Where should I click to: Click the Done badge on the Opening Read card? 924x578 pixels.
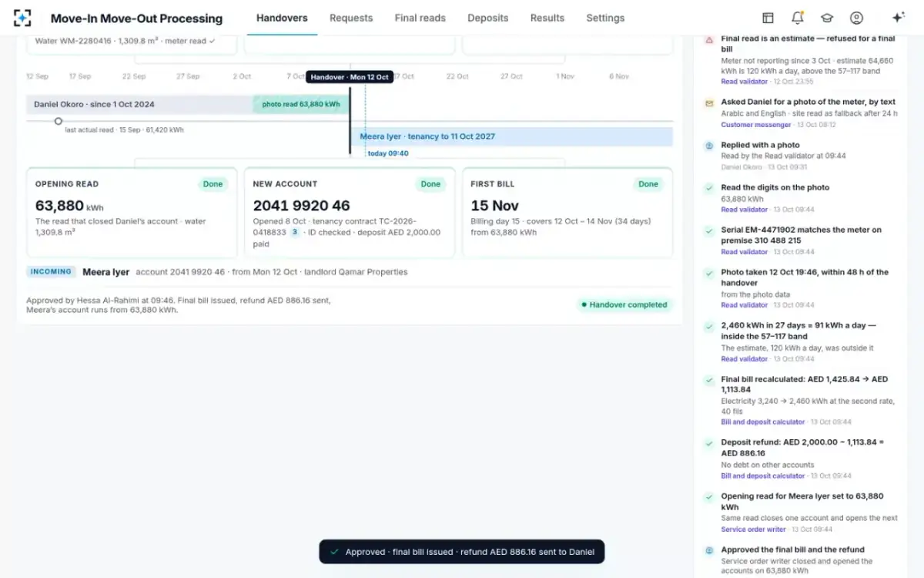[x=213, y=184]
